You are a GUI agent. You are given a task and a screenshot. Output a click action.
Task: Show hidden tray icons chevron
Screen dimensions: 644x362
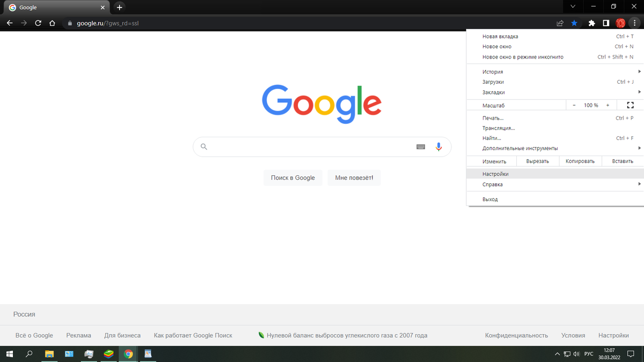(558, 354)
